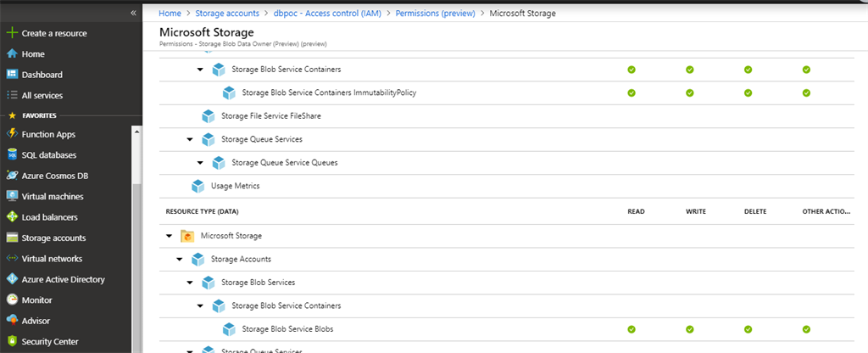Click the Azure Cosmos DB icon
This screenshot has width=868, height=353.
pos(12,176)
